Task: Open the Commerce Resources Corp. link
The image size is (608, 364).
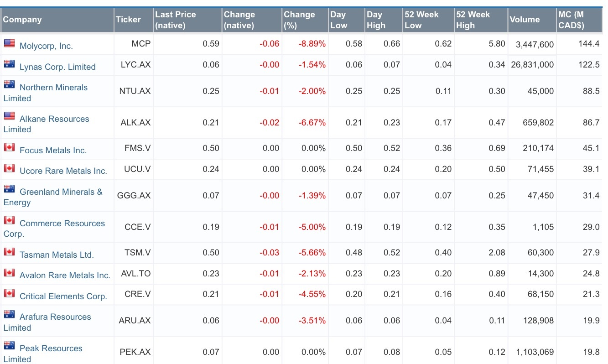Action: pos(62,224)
